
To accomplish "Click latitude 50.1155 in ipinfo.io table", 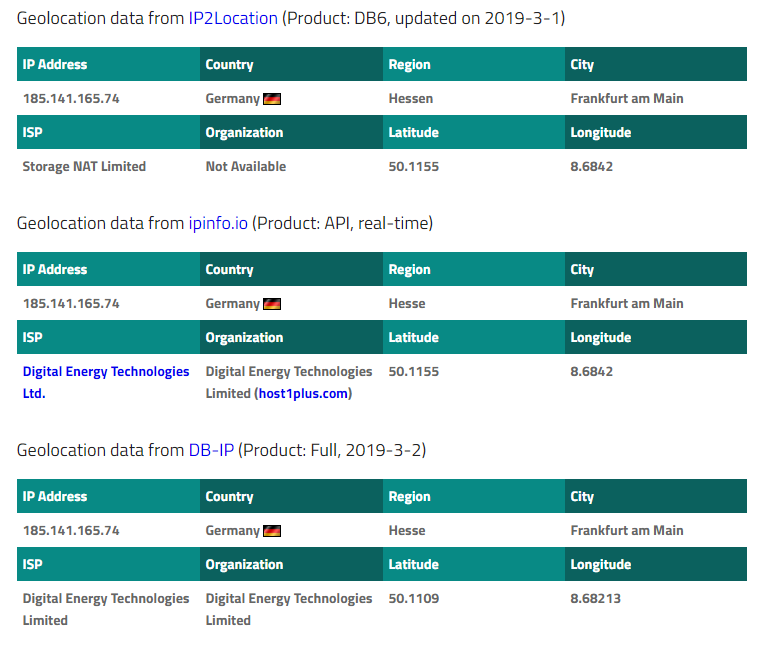I will coord(414,372).
